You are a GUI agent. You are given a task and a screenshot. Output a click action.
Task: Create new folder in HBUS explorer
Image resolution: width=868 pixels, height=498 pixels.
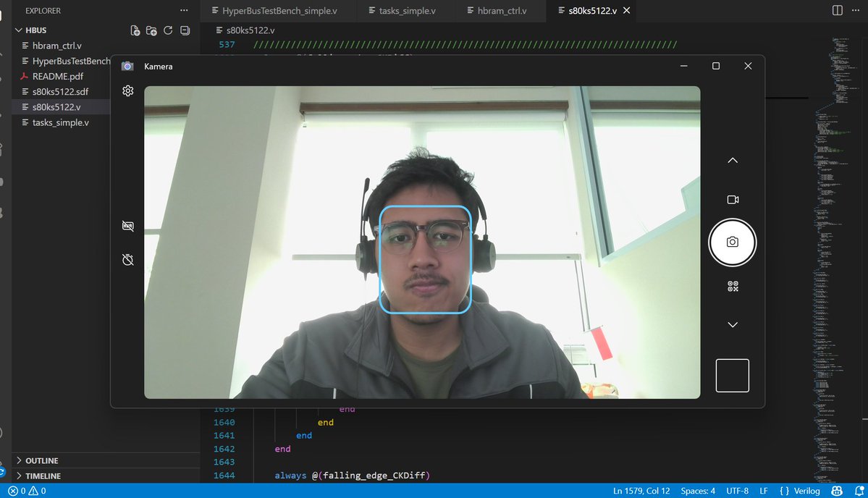tap(151, 30)
